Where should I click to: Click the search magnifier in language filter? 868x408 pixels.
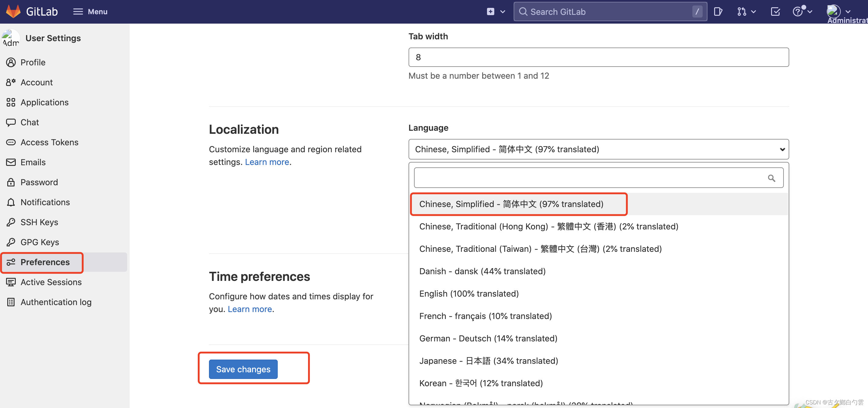771,178
